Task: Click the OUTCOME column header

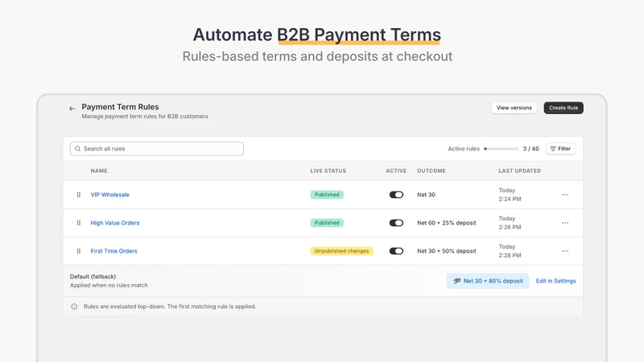Action: [431, 171]
